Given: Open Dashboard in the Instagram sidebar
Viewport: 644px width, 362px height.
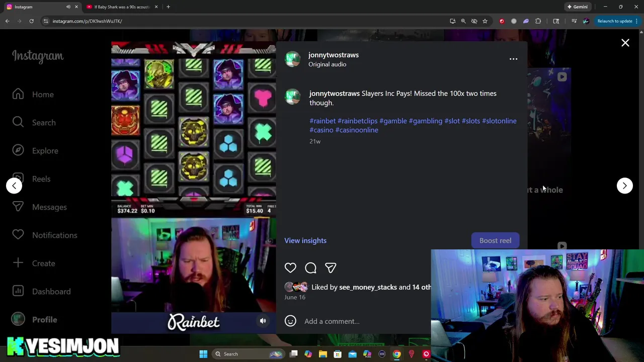Looking at the screenshot, I should [41, 292].
